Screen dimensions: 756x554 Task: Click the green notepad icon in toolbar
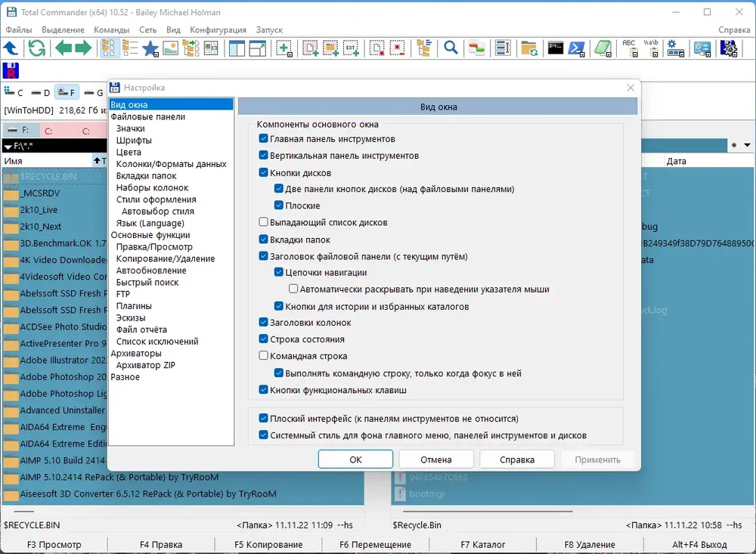click(603, 48)
